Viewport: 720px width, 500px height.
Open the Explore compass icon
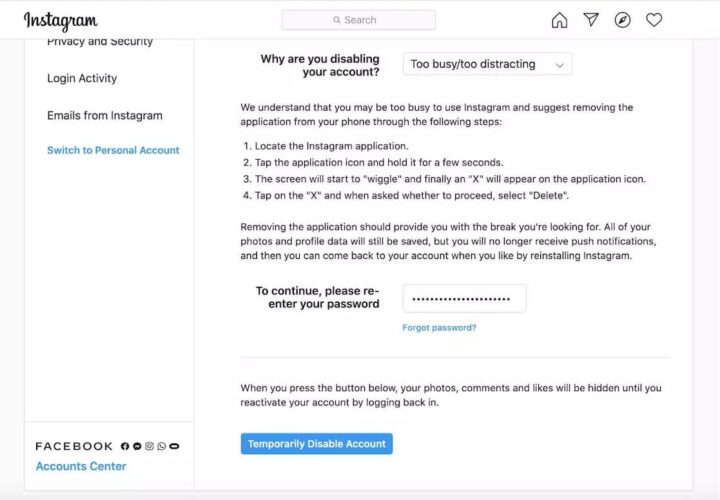click(x=623, y=20)
